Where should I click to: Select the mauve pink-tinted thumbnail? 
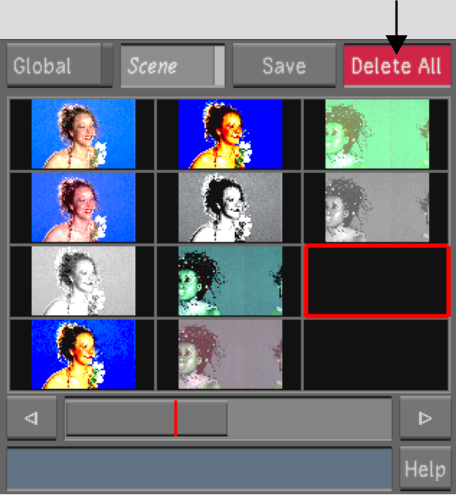[230, 354]
